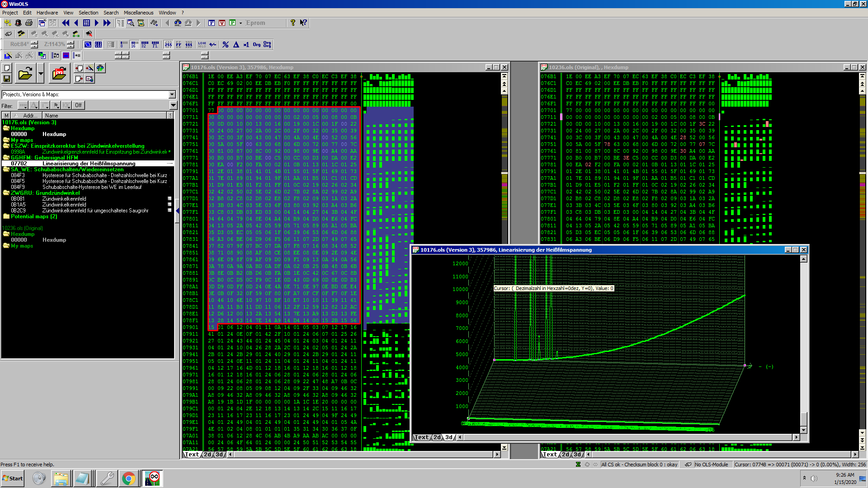Click the fast-forward double arrow icon
868x488 pixels.
tap(107, 23)
